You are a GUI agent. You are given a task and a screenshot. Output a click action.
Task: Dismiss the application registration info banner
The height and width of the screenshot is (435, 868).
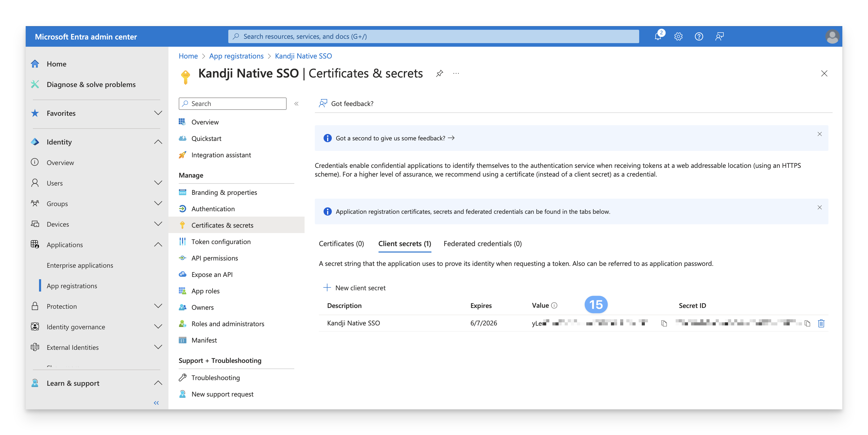click(819, 207)
